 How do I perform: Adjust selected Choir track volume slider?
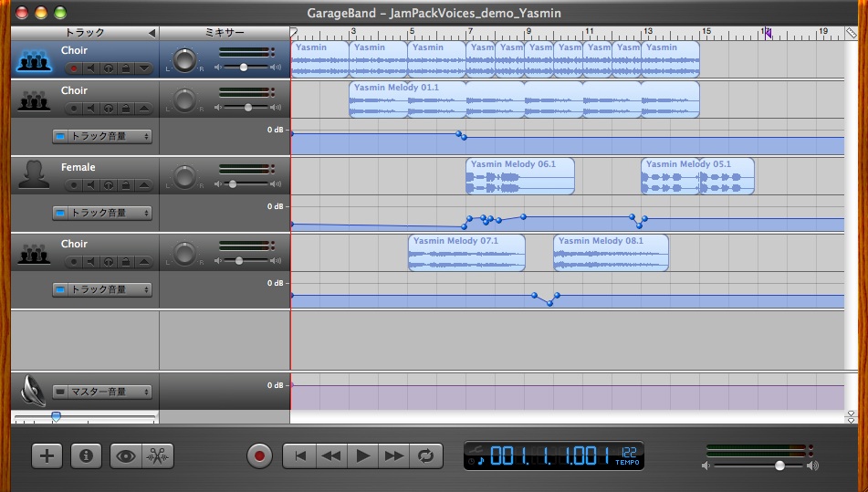click(244, 67)
